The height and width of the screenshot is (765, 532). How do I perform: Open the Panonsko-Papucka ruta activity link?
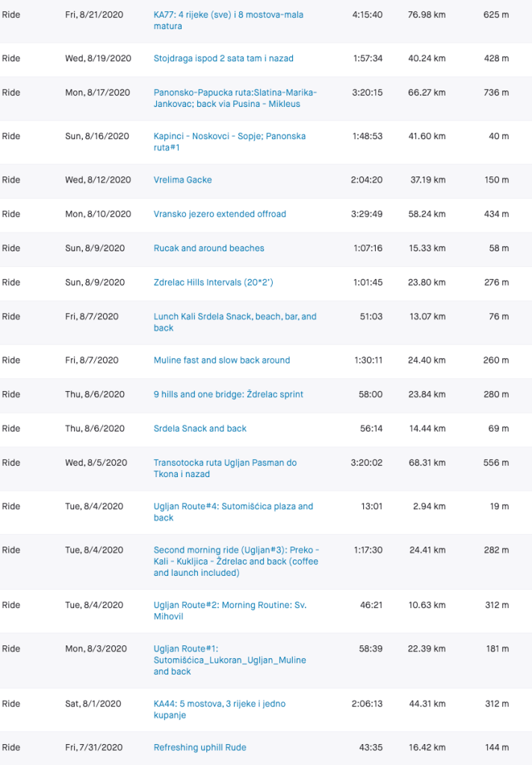235,93
